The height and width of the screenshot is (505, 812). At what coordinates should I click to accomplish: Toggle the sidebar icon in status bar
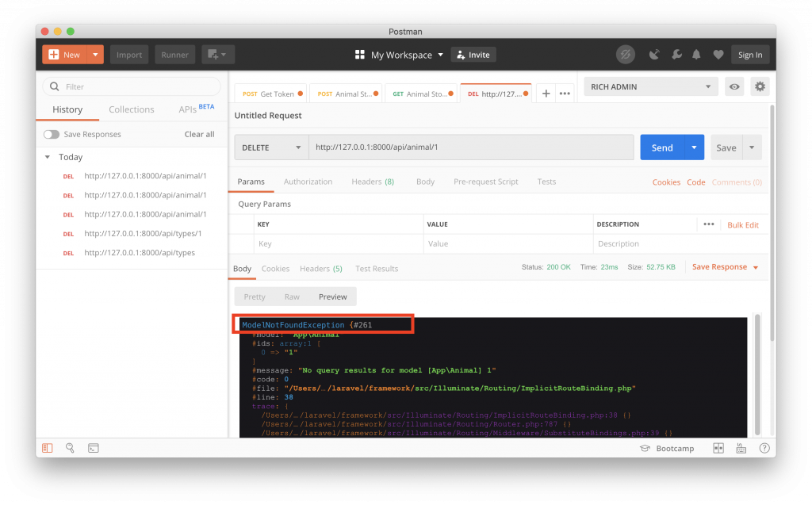[x=47, y=448]
